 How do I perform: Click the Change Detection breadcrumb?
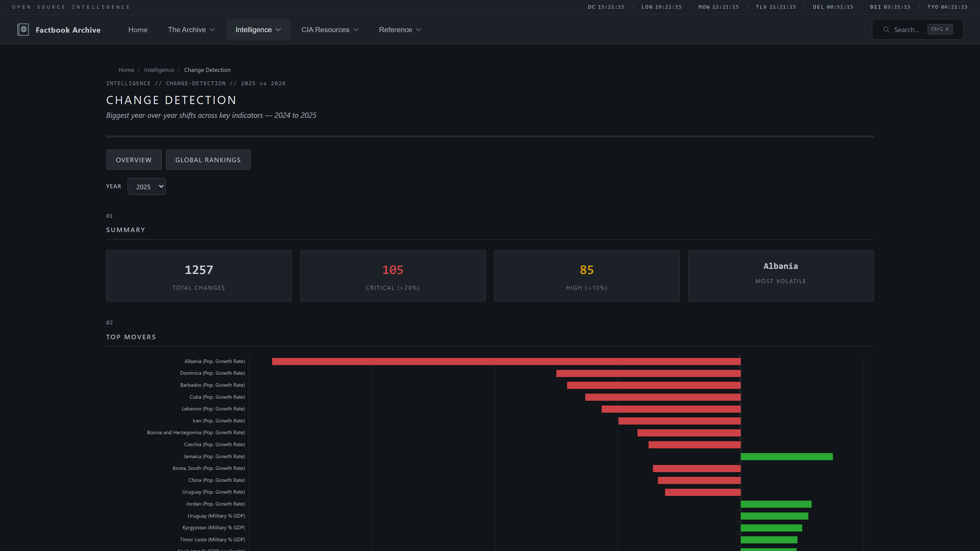click(x=207, y=70)
